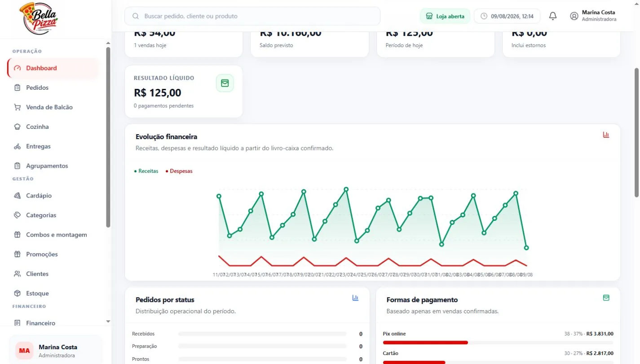The image size is (640, 364).
Task: Click the Pedidos clipboard icon
Action: click(18, 88)
